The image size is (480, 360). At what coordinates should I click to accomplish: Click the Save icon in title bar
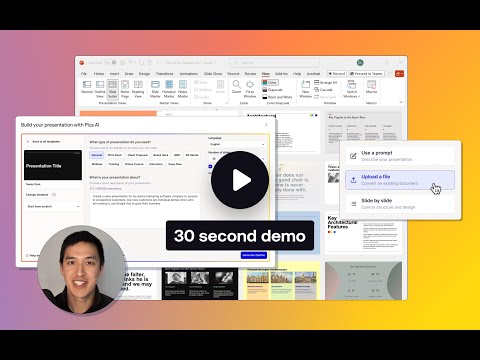coord(122,62)
